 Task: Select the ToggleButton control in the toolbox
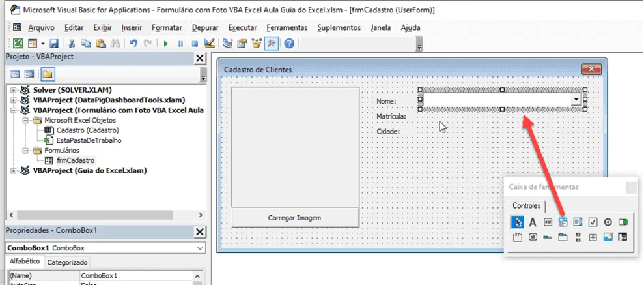click(x=623, y=222)
